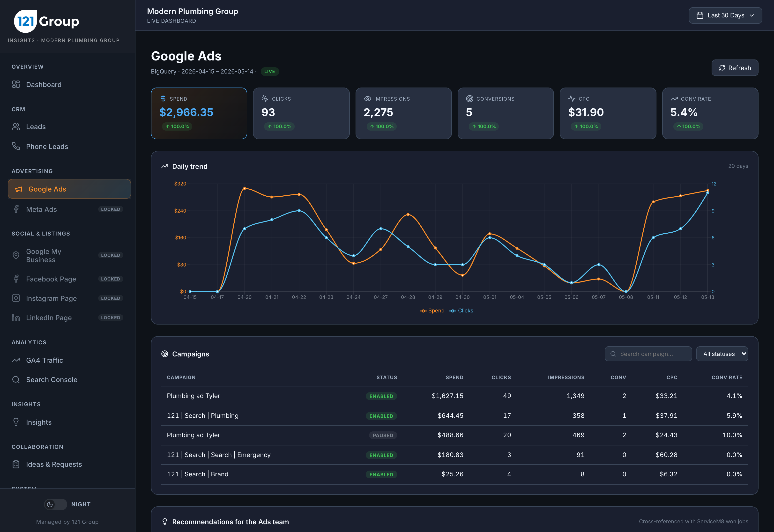774x532 pixels.
Task: Click the 121 | Search | Search | Emergency campaign
Action: pyautogui.click(x=219, y=455)
